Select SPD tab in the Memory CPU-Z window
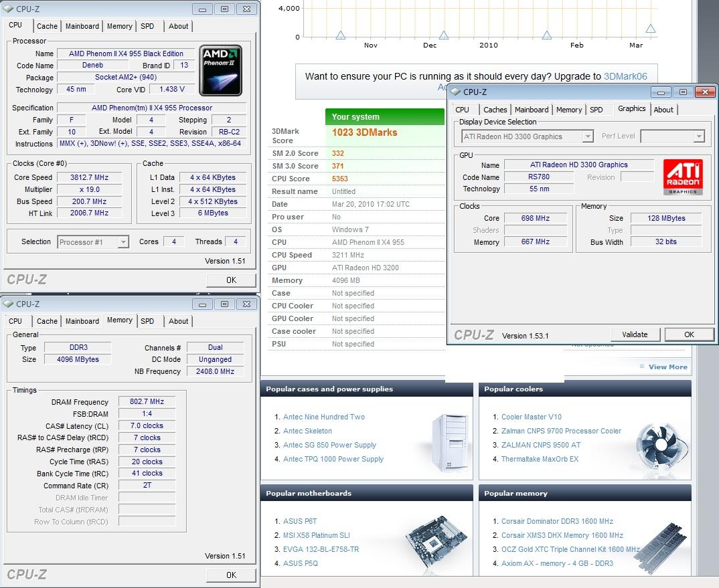Viewport: 719px width, 588px height. 147,321
